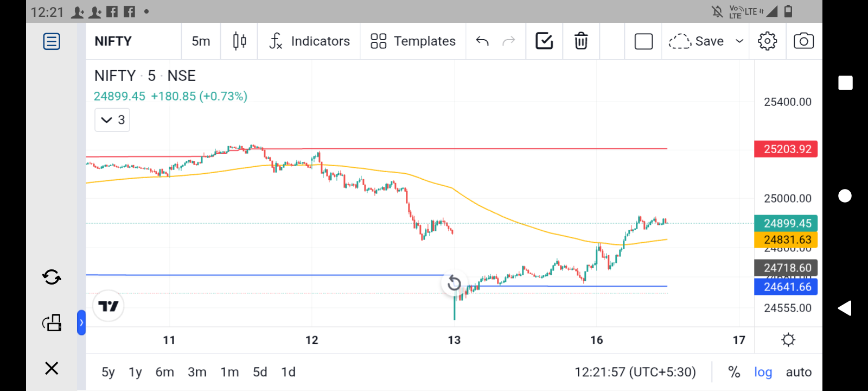Close the chart with the X icon
Image resolution: width=868 pixels, height=391 pixels.
point(52,368)
